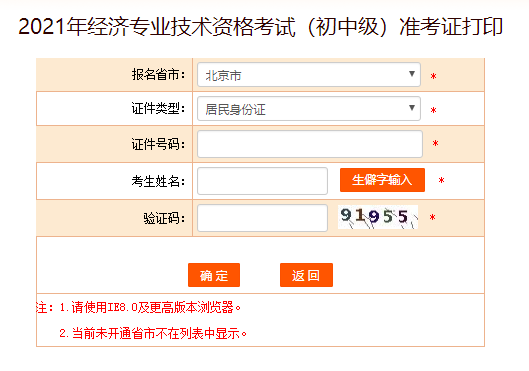Image resolution: width=529 pixels, height=371 pixels.
Task: Click the 证件号码 input field
Action: point(310,144)
